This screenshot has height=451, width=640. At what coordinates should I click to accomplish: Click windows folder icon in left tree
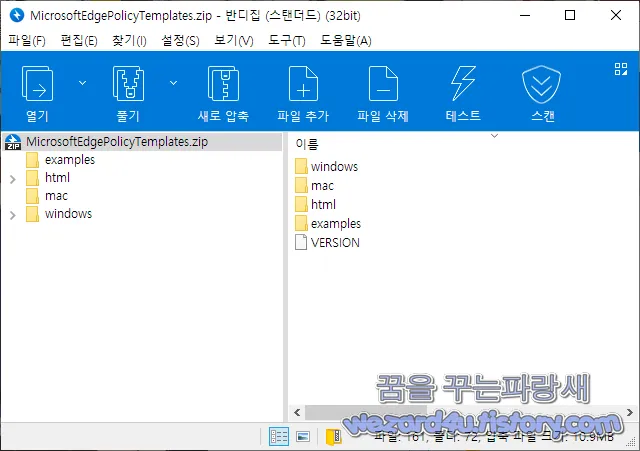click(32, 214)
